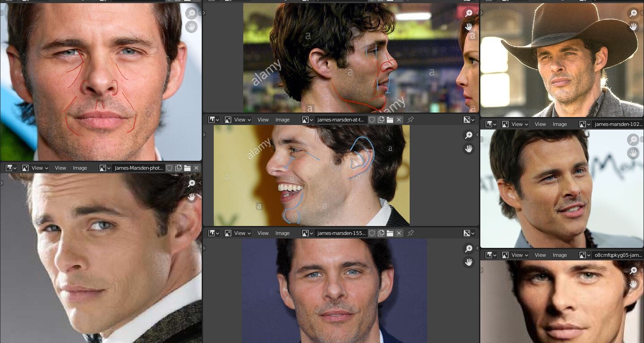Toggle fake user shield for james-marsden-155

pyautogui.click(x=372, y=233)
